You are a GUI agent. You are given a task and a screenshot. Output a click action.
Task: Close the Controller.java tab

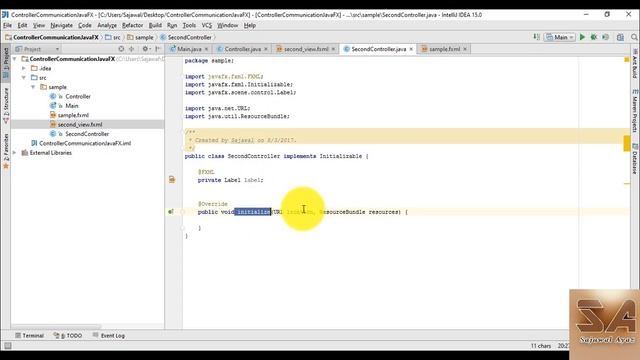(x=266, y=49)
